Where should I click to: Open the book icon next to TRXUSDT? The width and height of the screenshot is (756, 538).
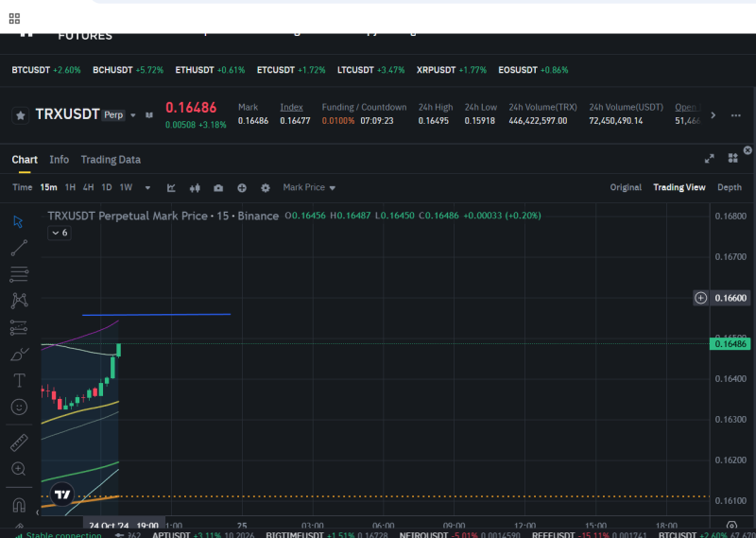[x=149, y=115]
